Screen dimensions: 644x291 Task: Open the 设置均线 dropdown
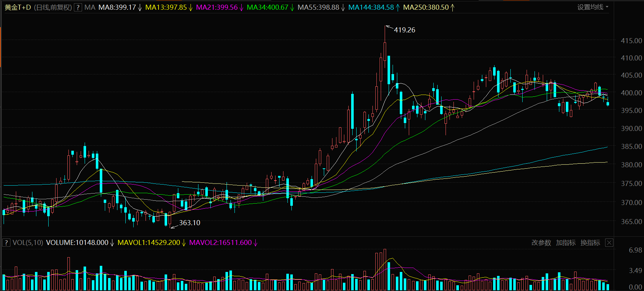click(593, 7)
